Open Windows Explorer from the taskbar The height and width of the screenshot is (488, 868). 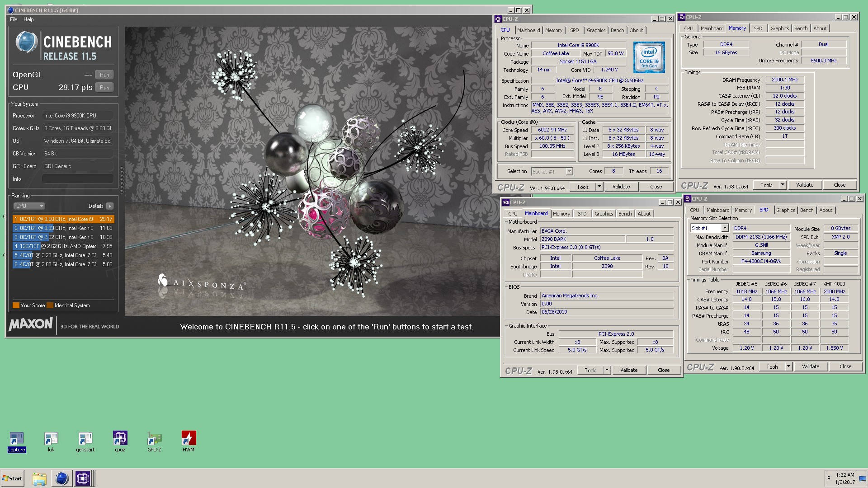click(x=39, y=479)
